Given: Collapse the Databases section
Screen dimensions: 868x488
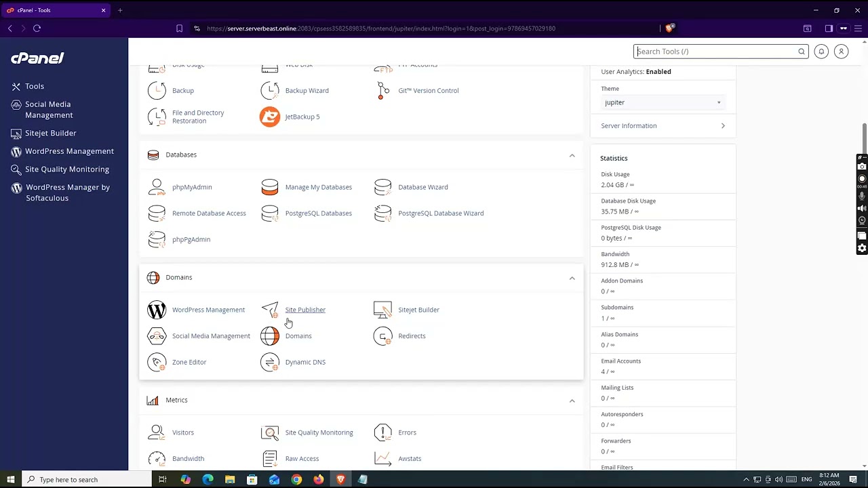Looking at the screenshot, I should pyautogui.click(x=572, y=155).
